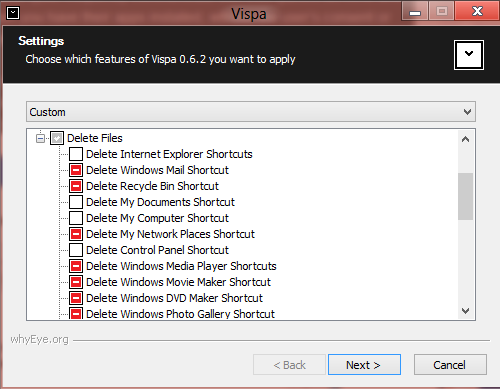Select Delete Control Panel Shortcut label
The image size is (500, 389).
[x=157, y=250]
